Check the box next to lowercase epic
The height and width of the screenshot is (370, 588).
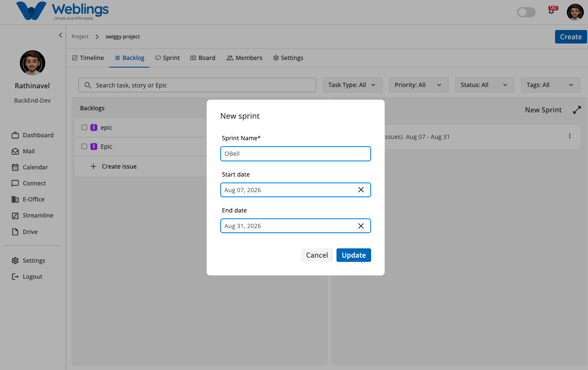coord(84,127)
